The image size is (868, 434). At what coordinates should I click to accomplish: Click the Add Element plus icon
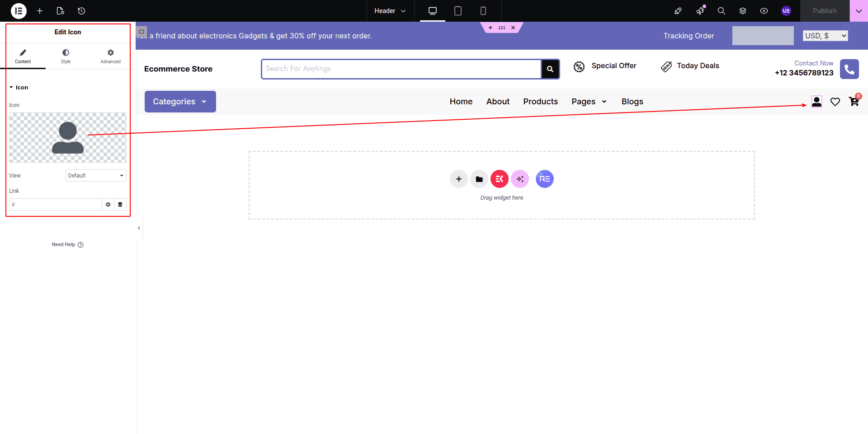click(40, 11)
